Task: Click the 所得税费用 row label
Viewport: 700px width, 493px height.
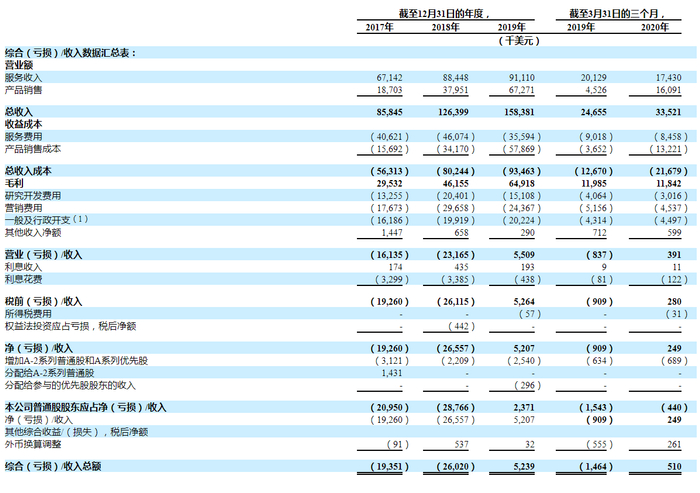Action: tap(28, 313)
